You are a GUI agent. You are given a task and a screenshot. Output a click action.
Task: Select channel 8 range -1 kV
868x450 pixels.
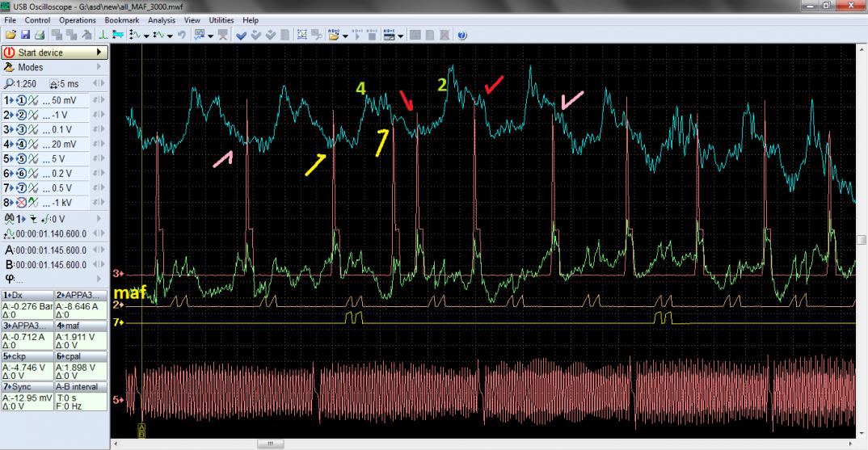(61, 203)
